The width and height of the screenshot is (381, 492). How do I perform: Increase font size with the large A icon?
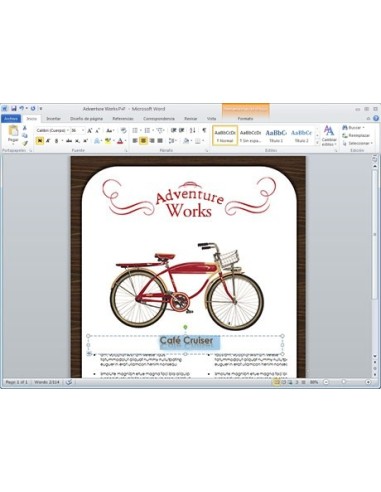[x=90, y=131]
